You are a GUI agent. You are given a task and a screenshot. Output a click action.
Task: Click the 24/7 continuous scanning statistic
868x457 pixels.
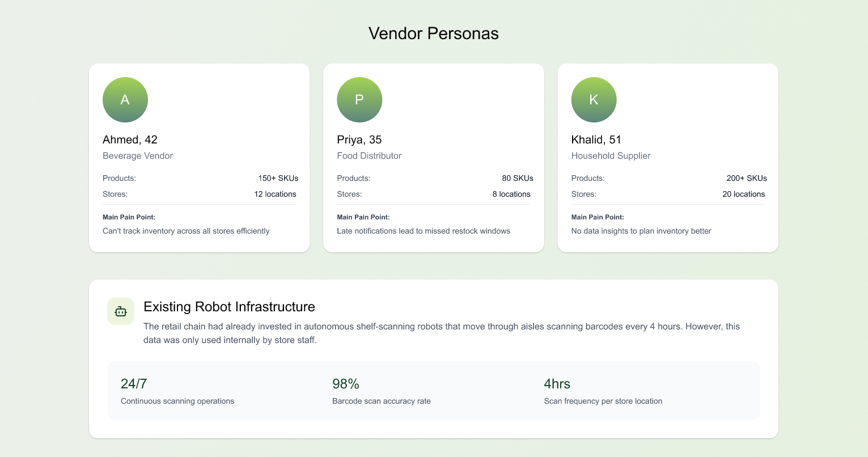pyautogui.click(x=134, y=384)
